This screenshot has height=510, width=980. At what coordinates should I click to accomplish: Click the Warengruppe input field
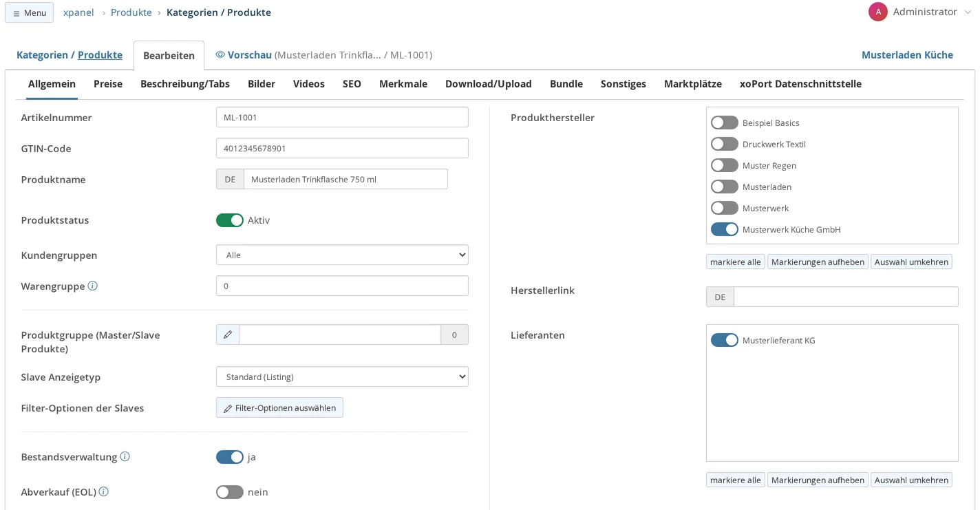(x=342, y=286)
